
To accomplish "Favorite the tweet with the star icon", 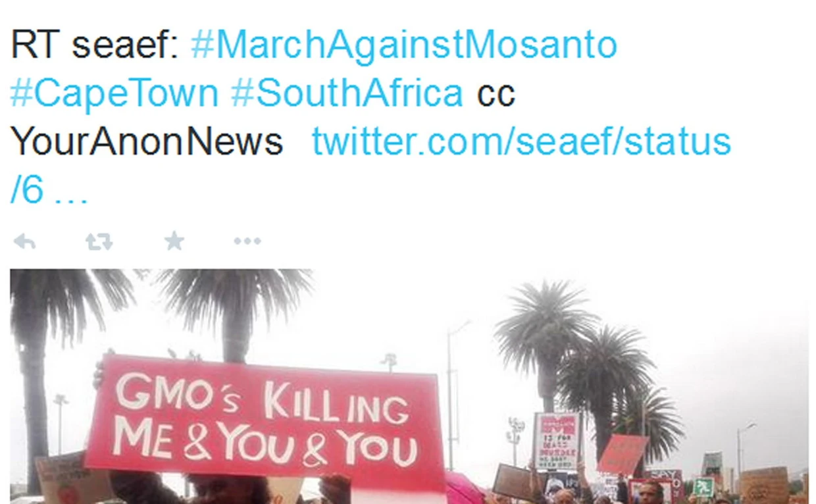I will coord(174,241).
